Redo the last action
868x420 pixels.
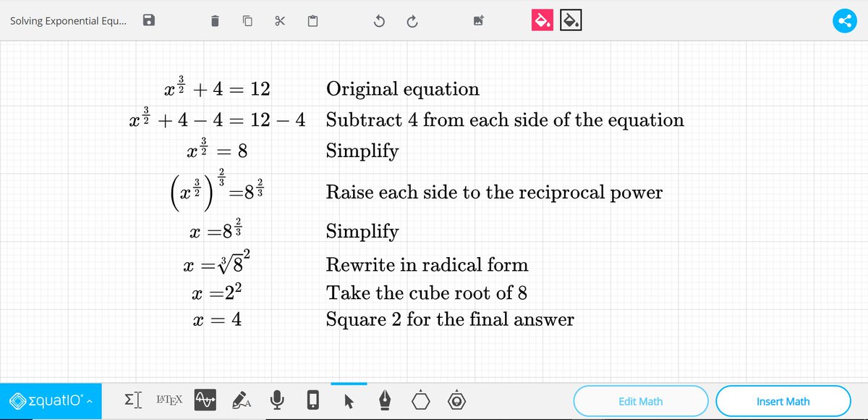point(412,21)
